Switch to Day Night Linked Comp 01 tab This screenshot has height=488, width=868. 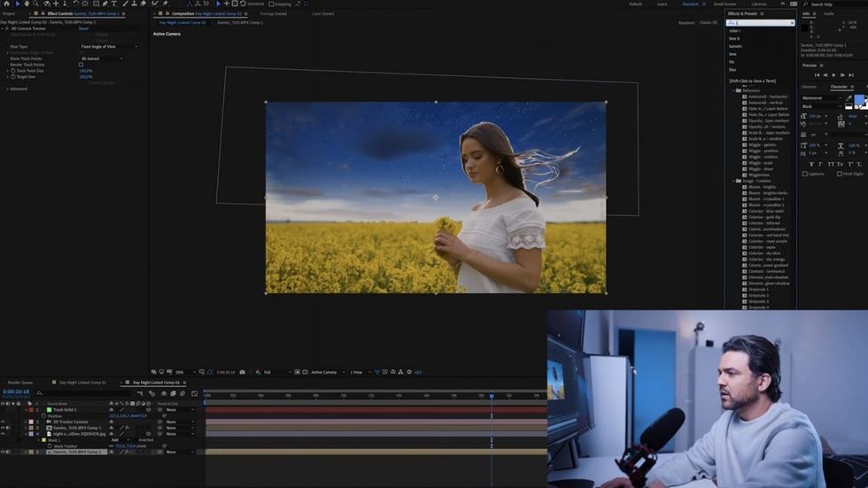(x=82, y=383)
